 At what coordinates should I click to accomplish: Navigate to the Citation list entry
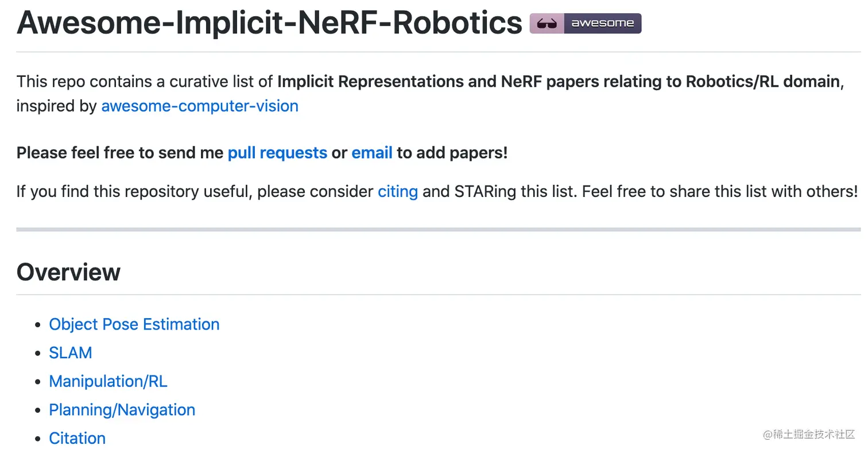click(77, 439)
